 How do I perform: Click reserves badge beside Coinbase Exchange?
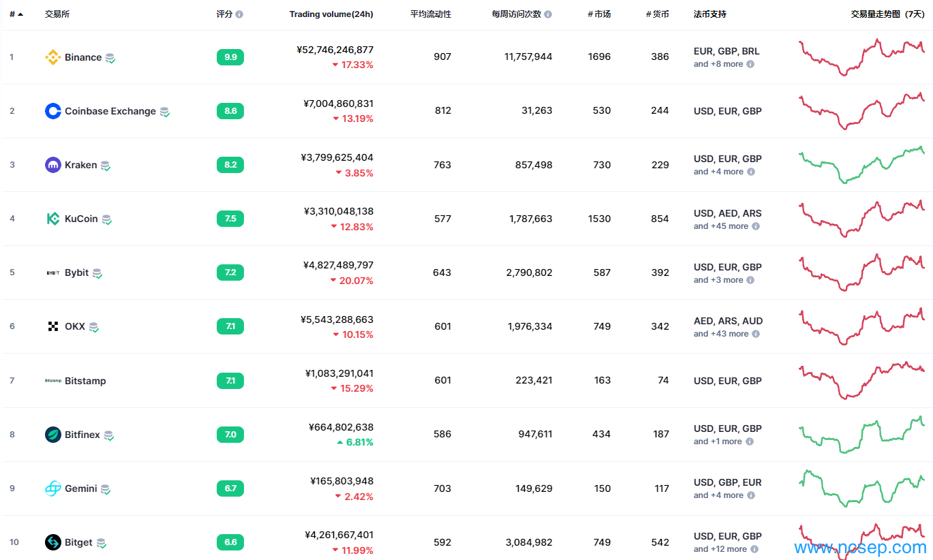(x=165, y=112)
